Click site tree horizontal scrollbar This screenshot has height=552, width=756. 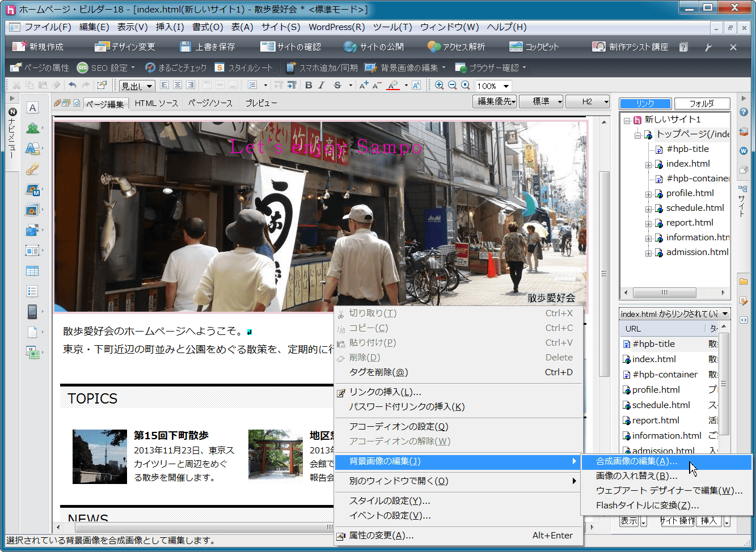674,293
